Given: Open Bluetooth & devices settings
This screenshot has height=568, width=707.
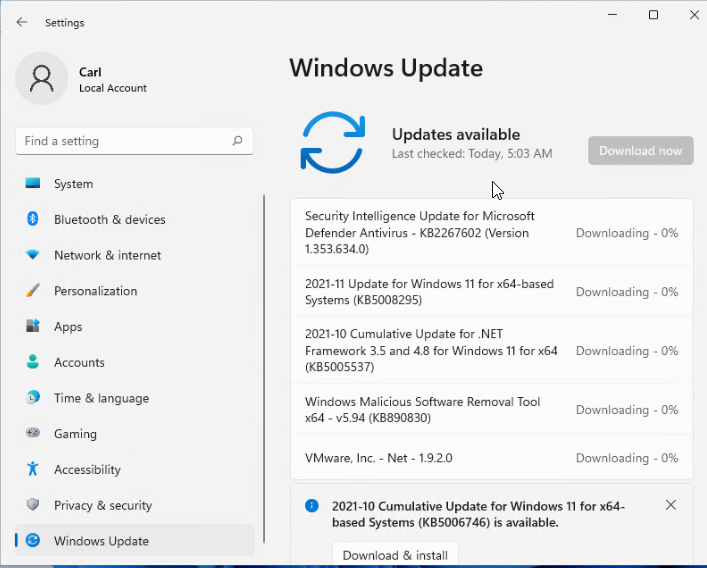Looking at the screenshot, I should pos(134,219).
